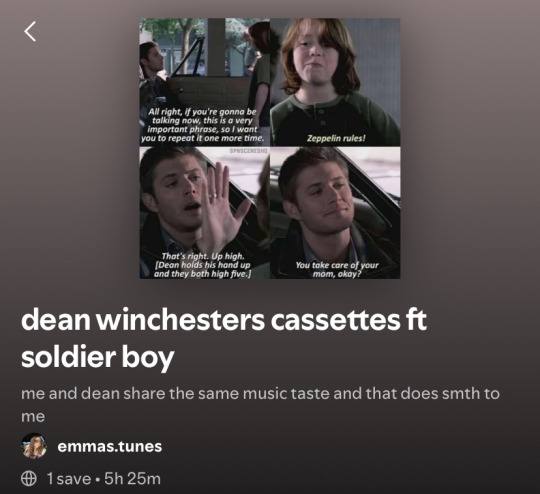Click the 'soldier boy' line of the title
540x494 pixels.
coord(97,357)
